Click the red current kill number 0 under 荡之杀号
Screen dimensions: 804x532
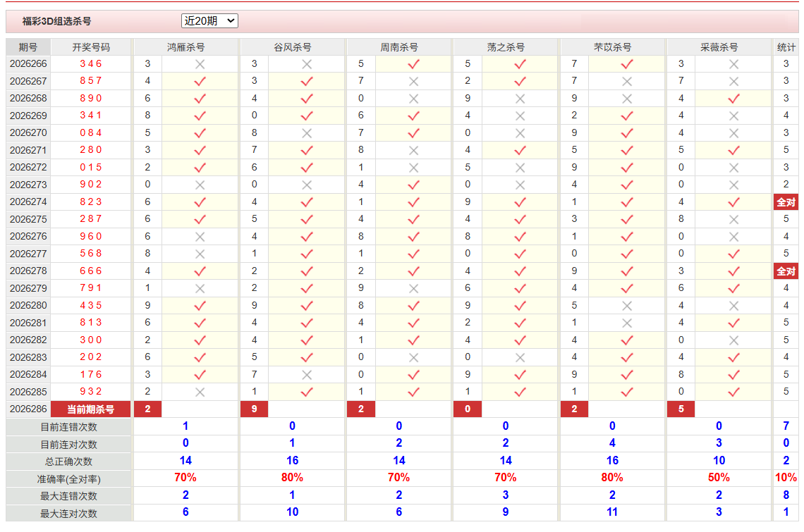tap(468, 409)
